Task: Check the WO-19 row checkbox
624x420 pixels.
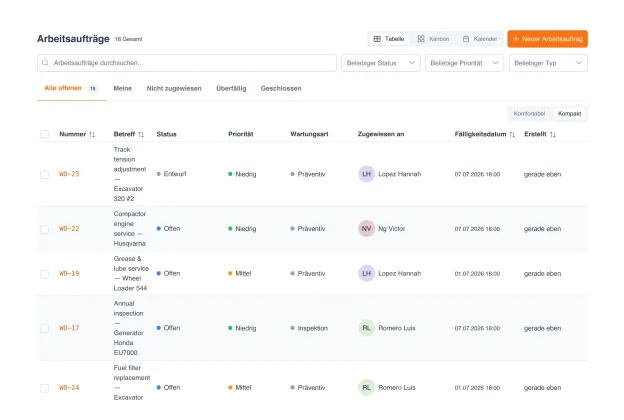Action: 45,274
